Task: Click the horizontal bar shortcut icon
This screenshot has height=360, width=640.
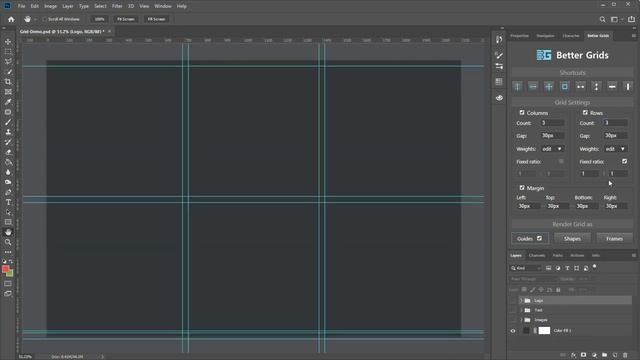Action: coord(612,87)
